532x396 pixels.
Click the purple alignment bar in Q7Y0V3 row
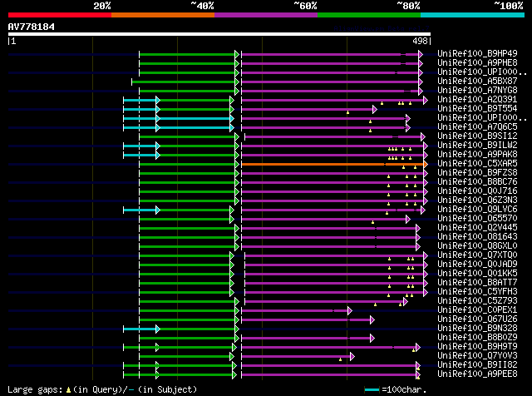point(298,357)
